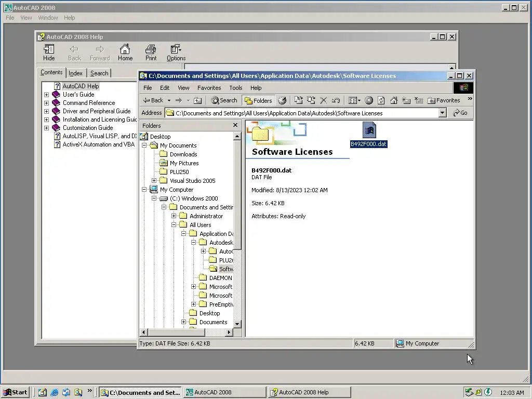Click the Home icon in AutoCAD Help
Image resolution: width=532 pixels, height=399 pixels.
(x=125, y=52)
